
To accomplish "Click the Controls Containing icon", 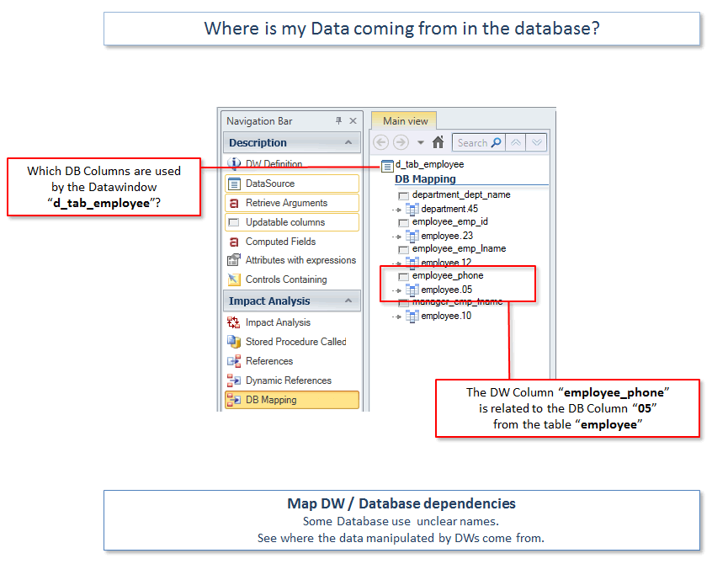I will [234, 279].
